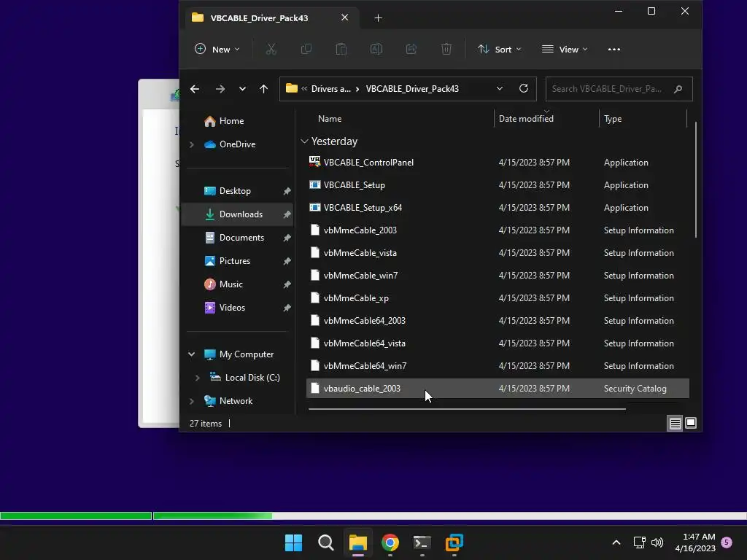Click File Explorer on the taskbar
This screenshot has width=747, height=560.
357,542
